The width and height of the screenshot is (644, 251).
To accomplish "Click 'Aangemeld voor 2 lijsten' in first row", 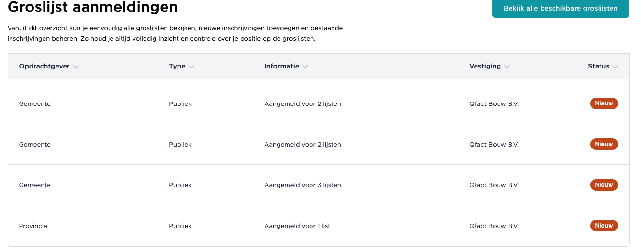I will pyautogui.click(x=302, y=104).
